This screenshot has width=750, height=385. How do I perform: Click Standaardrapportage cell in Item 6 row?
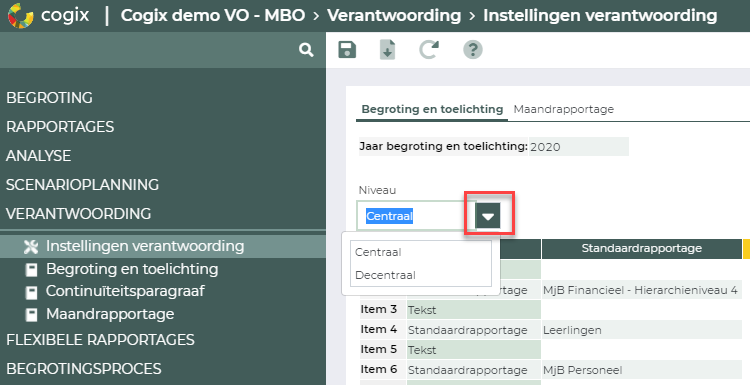click(474, 370)
